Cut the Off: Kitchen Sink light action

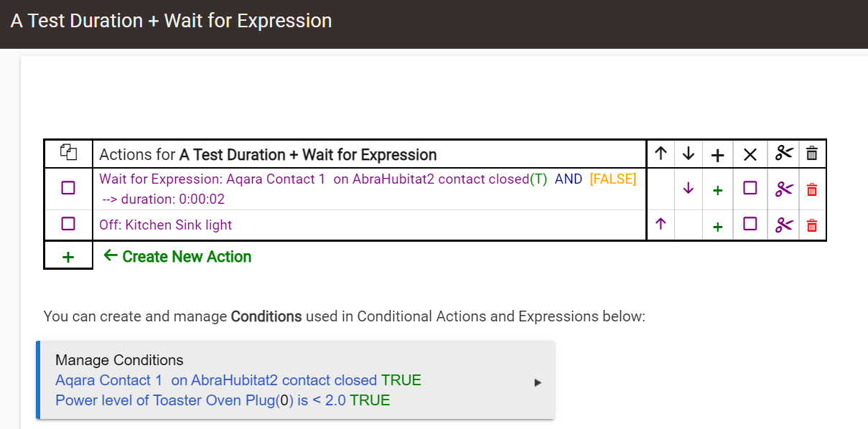click(784, 225)
